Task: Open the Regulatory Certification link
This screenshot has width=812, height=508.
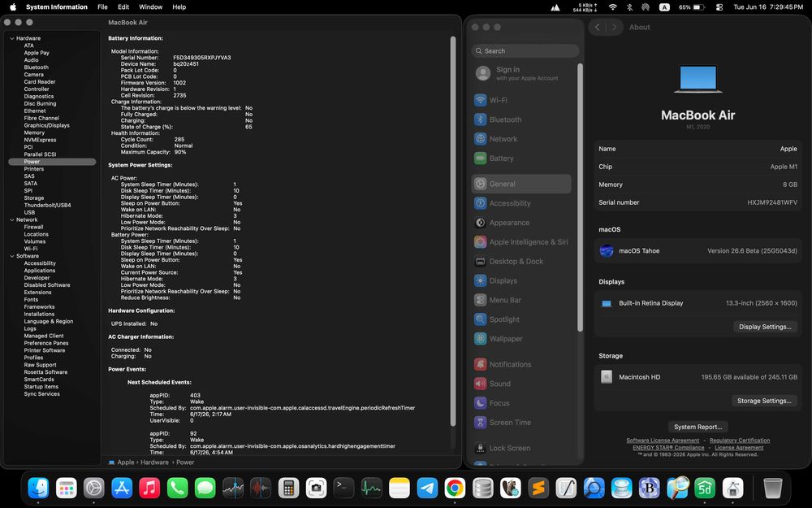Action: coord(740,441)
